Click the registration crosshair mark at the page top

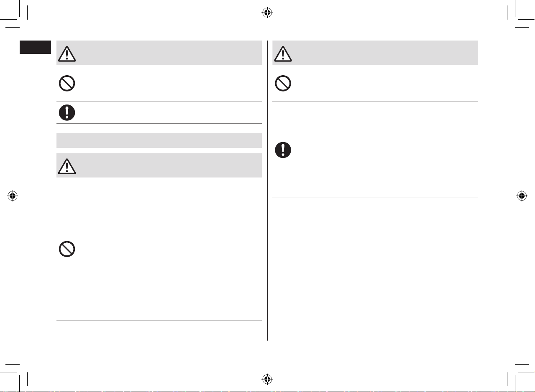click(x=267, y=13)
